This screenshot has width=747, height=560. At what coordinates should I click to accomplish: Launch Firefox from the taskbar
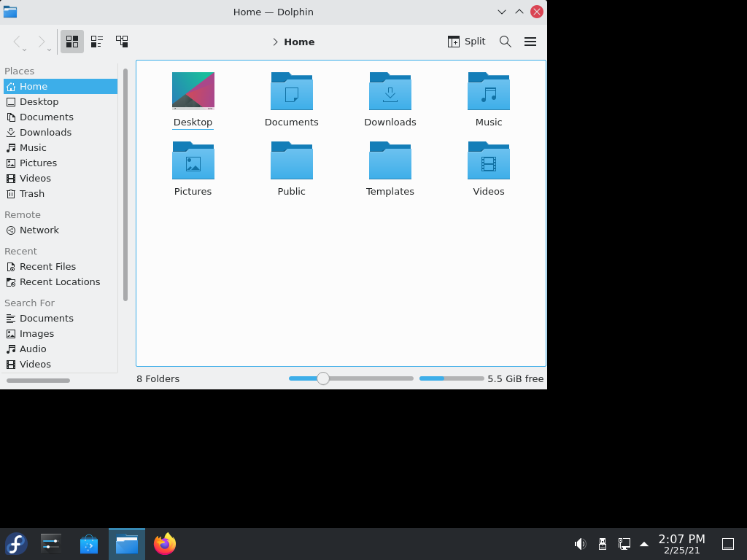[x=165, y=544]
